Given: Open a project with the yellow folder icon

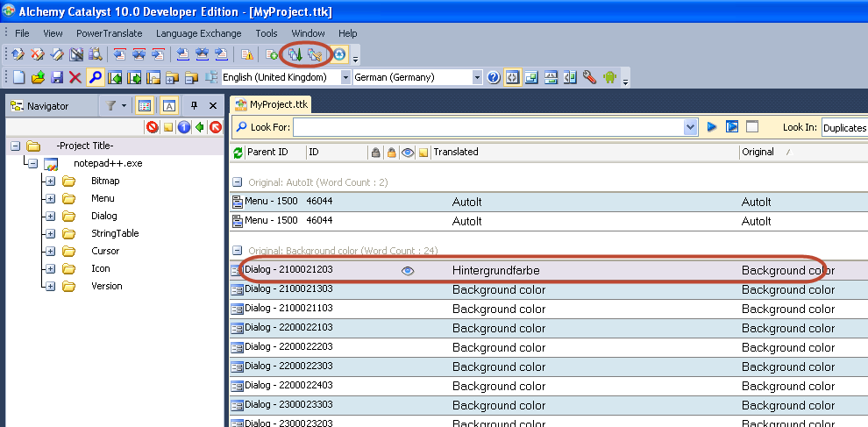Looking at the screenshot, I should point(38,77).
